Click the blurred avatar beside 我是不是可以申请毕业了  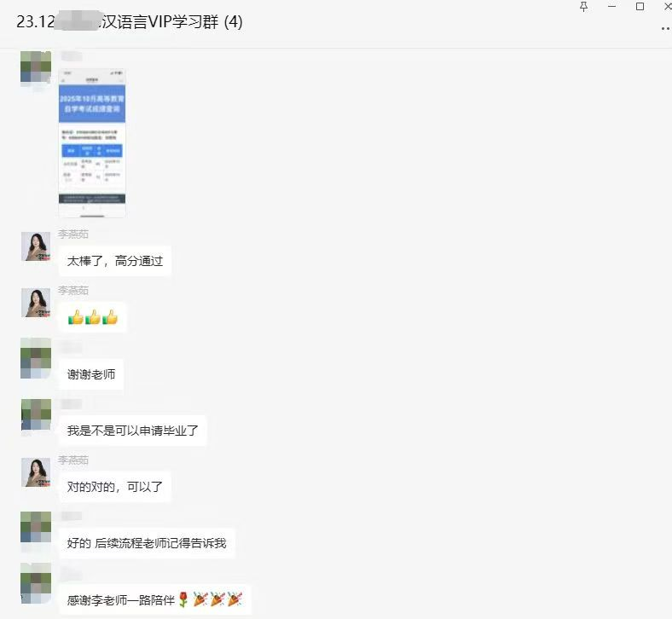36,414
